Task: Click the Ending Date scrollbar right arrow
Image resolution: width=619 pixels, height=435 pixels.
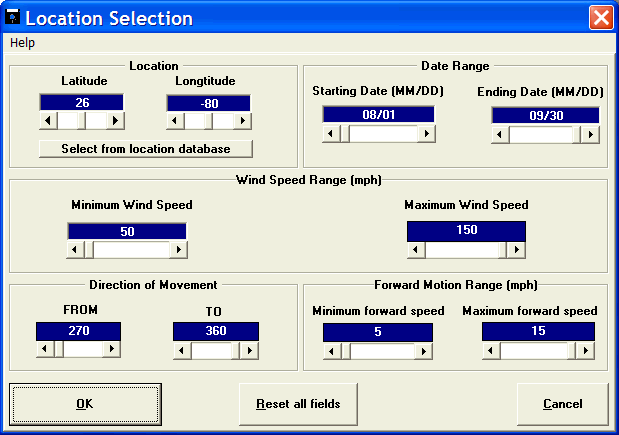Action: point(590,132)
